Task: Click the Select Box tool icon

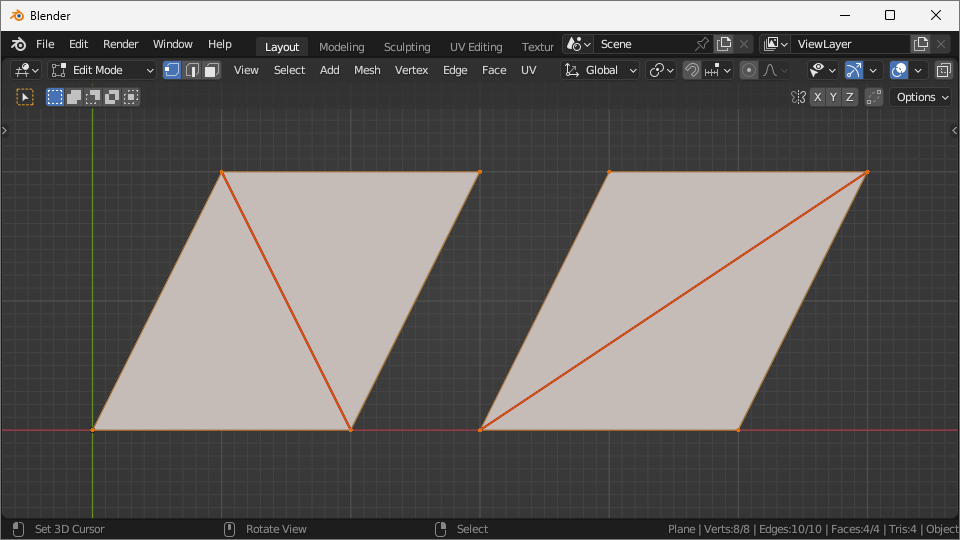Action: pos(25,97)
